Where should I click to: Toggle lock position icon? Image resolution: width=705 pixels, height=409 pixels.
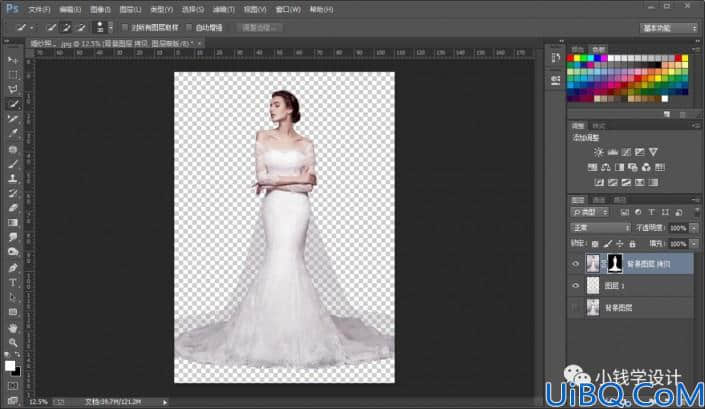620,244
